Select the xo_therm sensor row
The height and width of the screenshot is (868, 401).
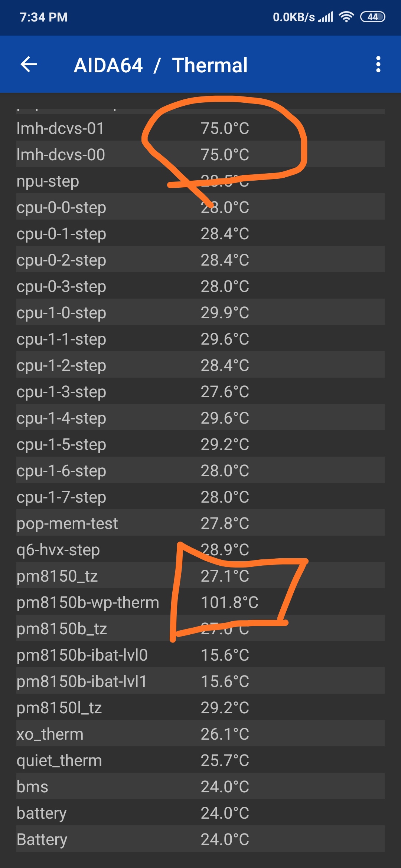point(200,734)
